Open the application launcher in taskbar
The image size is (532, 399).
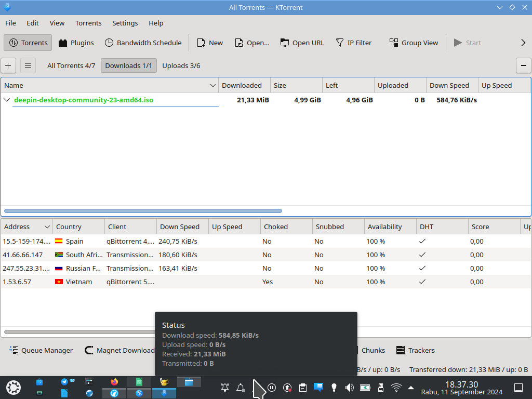[x=14, y=388]
